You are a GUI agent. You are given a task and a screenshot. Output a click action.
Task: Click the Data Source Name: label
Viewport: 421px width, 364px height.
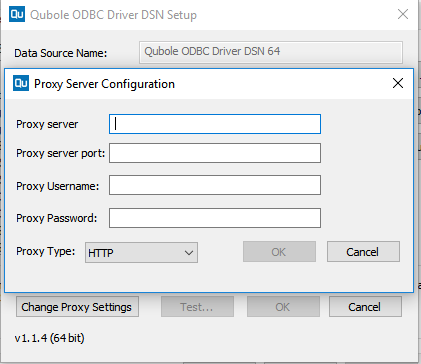point(61,53)
